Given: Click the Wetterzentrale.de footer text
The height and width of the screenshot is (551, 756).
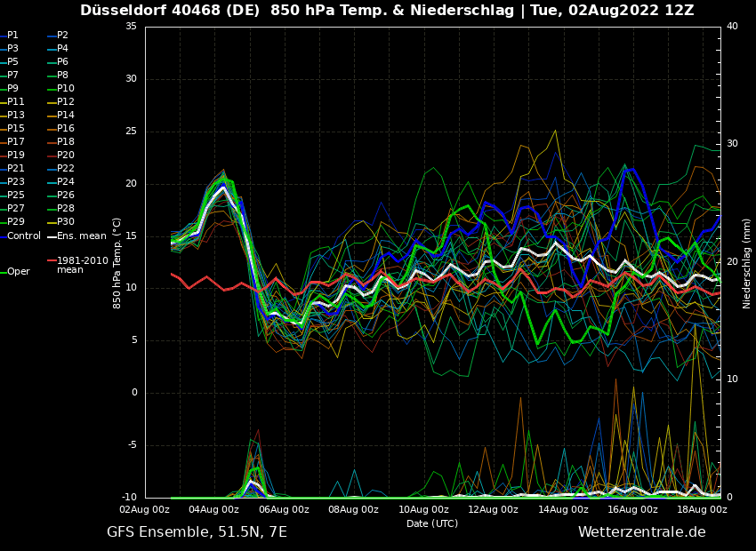Looking at the screenshot, I should point(641,532).
